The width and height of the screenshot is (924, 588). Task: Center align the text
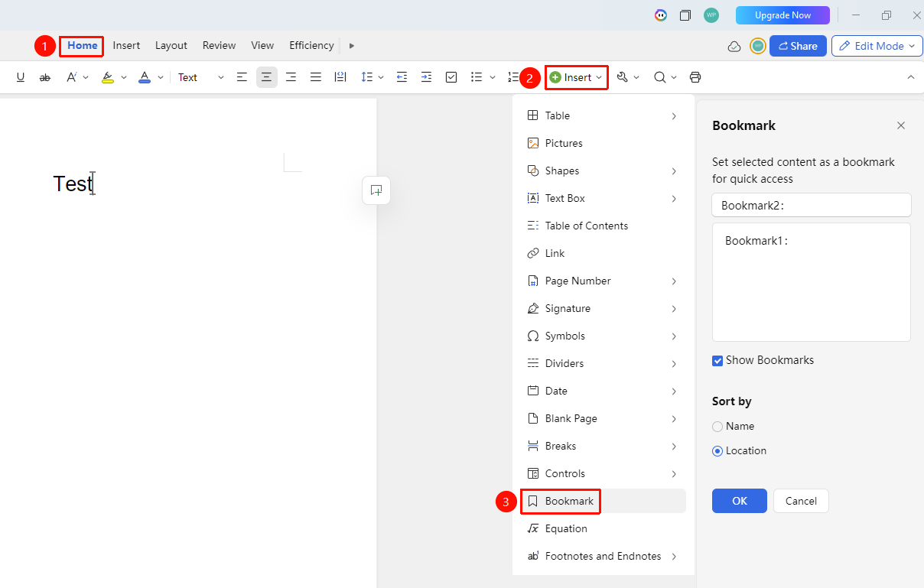(266, 77)
